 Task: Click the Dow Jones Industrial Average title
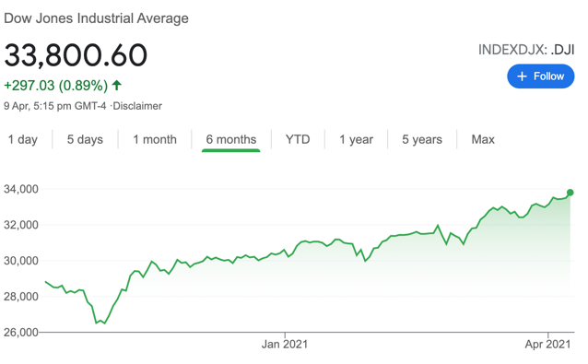point(97,18)
